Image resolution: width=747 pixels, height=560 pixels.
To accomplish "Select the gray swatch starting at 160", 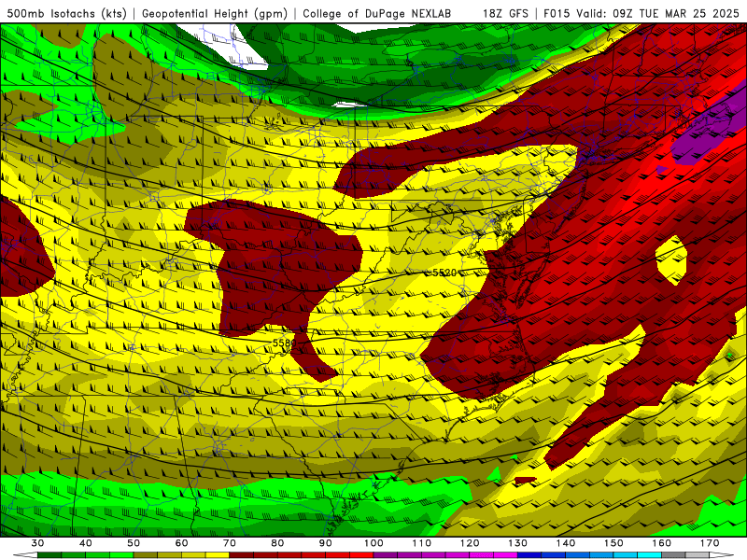I will coord(673,555).
